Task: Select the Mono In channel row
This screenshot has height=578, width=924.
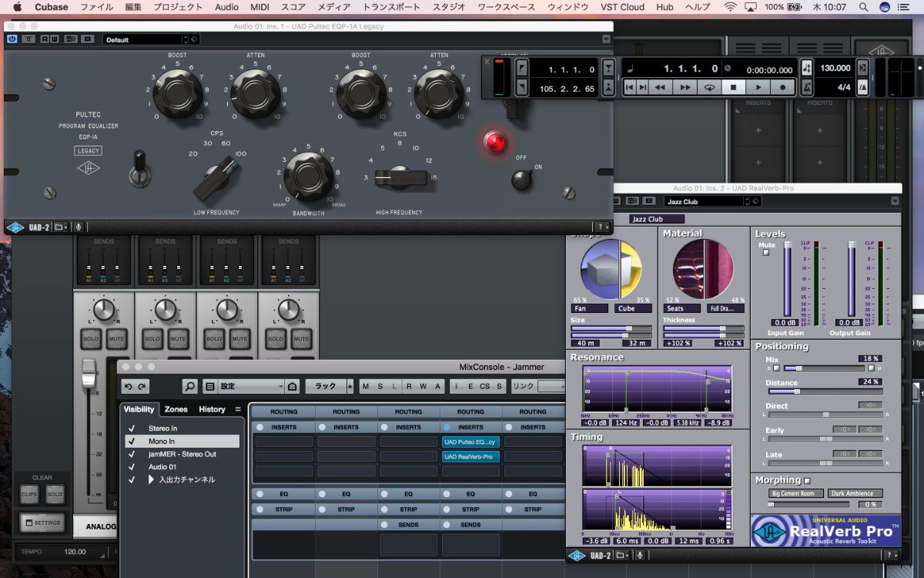Action: pyautogui.click(x=182, y=442)
